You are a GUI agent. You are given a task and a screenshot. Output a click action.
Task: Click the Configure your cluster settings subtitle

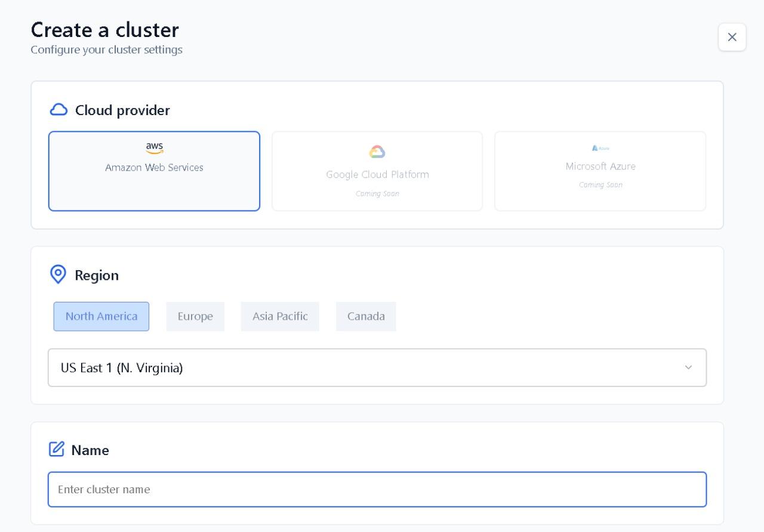point(107,50)
